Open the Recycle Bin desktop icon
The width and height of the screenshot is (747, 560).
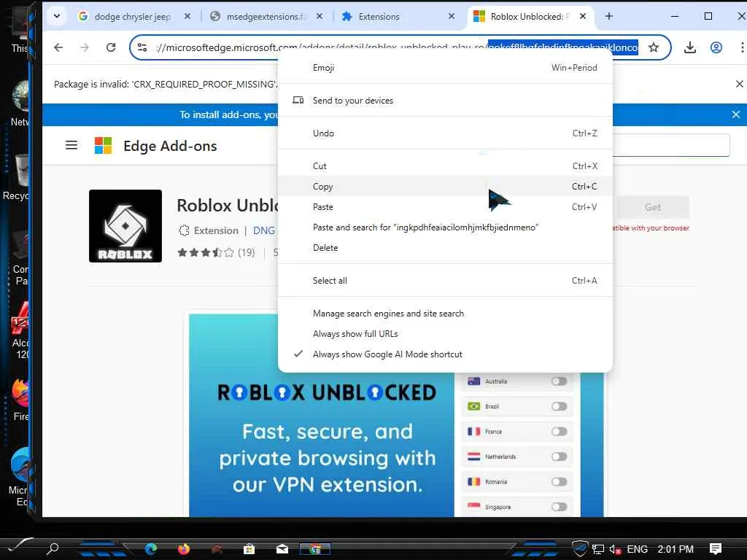point(16,177)
